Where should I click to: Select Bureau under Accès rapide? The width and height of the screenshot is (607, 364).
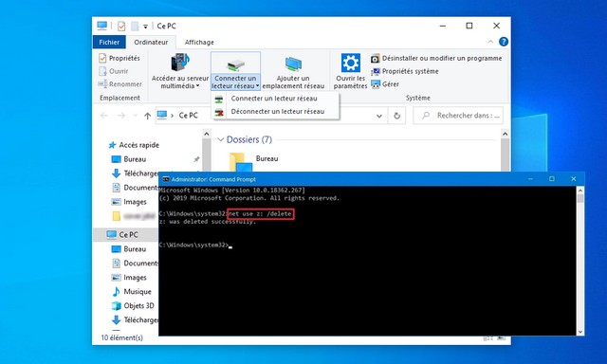(x=129, y=159)
